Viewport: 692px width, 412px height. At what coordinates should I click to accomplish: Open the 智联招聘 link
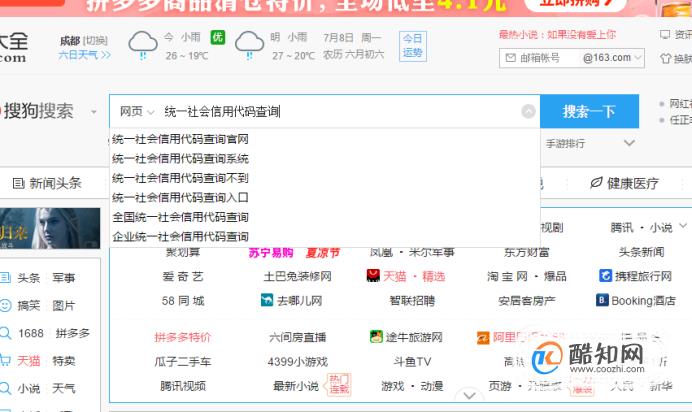412,301
